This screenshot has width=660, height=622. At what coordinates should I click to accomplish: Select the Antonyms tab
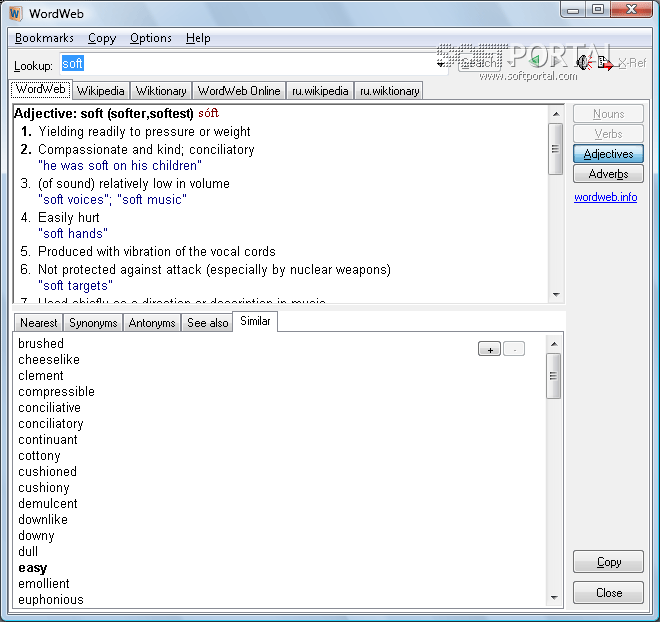[x=152, y=323]
